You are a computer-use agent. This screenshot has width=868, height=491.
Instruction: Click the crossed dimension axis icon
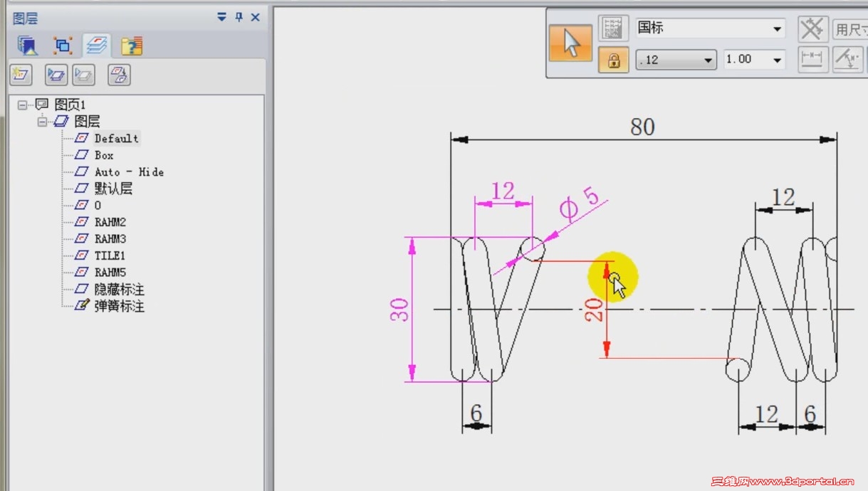click(x=812, y=28)
